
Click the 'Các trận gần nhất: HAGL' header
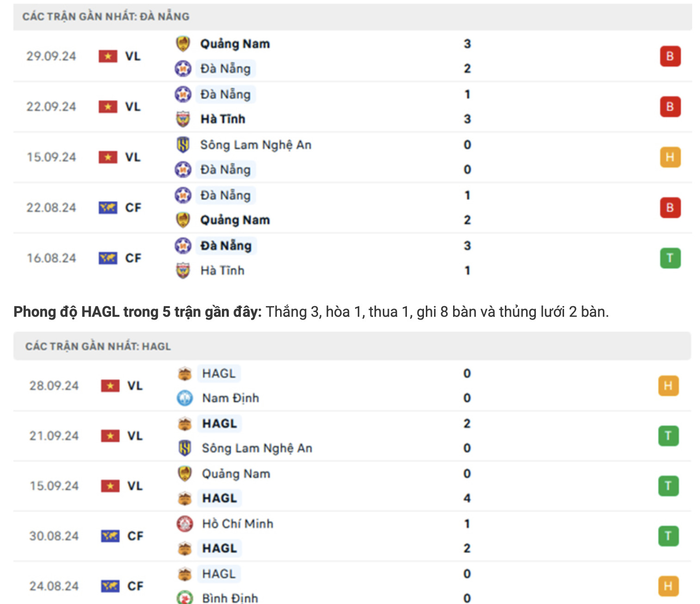[98, 346]
